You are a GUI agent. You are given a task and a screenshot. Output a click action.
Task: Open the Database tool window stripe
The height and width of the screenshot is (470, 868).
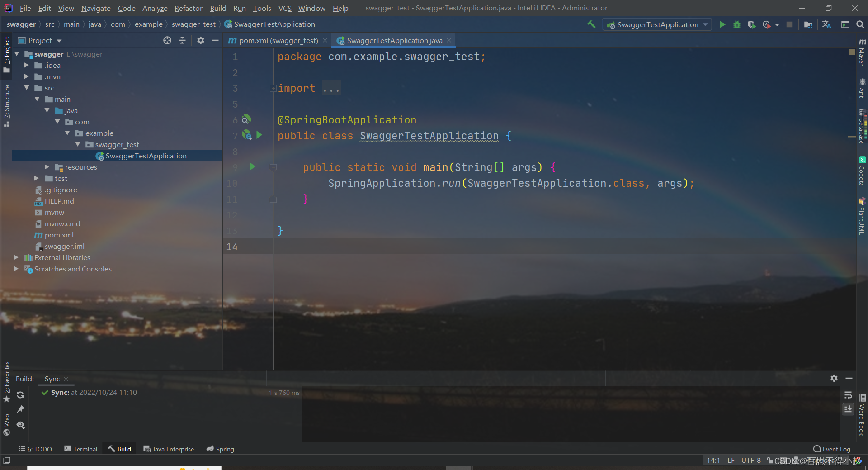[862, 126]
